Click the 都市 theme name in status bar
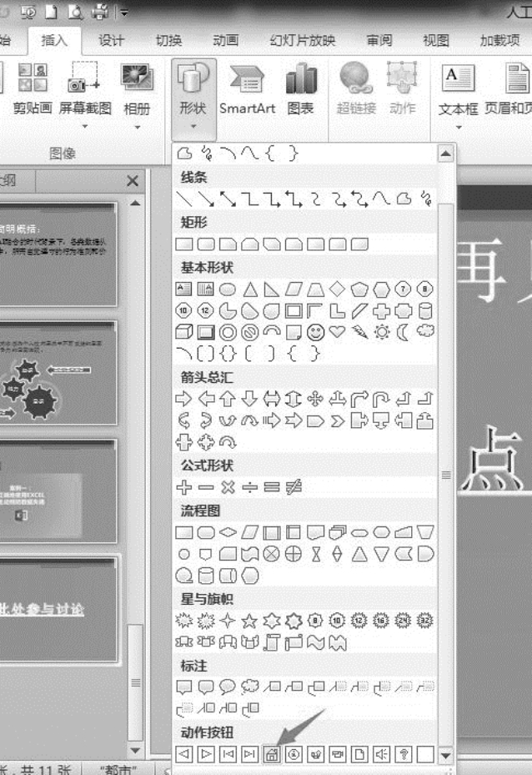Viewport: 532px width, 775px height. coord(118,769)
